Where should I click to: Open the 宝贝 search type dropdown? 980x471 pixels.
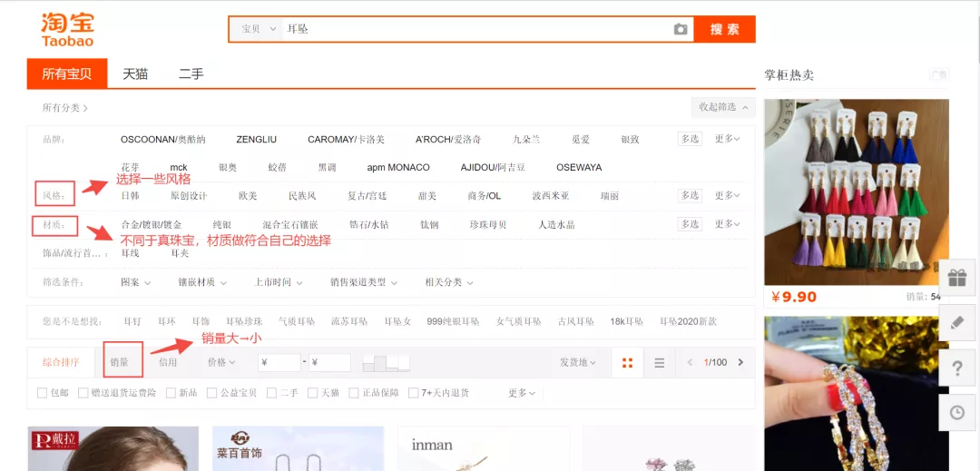pyautogui.click(x=256, y=29)
